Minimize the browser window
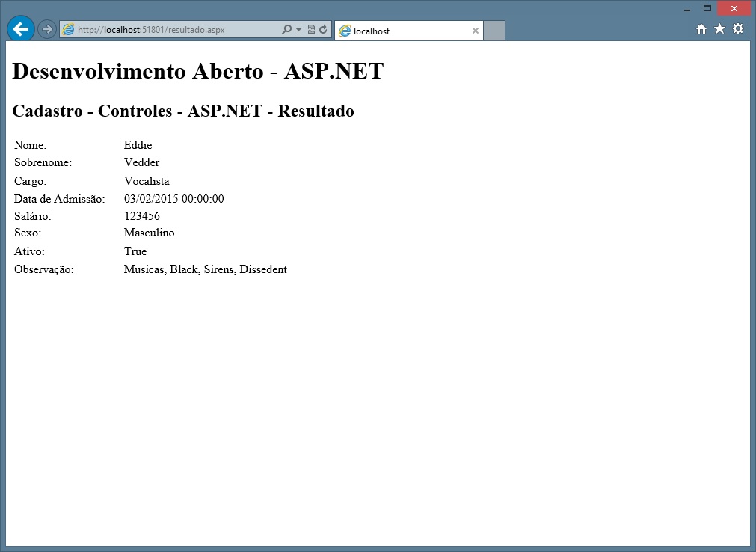This screenshot has width=756, height=552. (687, 9)
